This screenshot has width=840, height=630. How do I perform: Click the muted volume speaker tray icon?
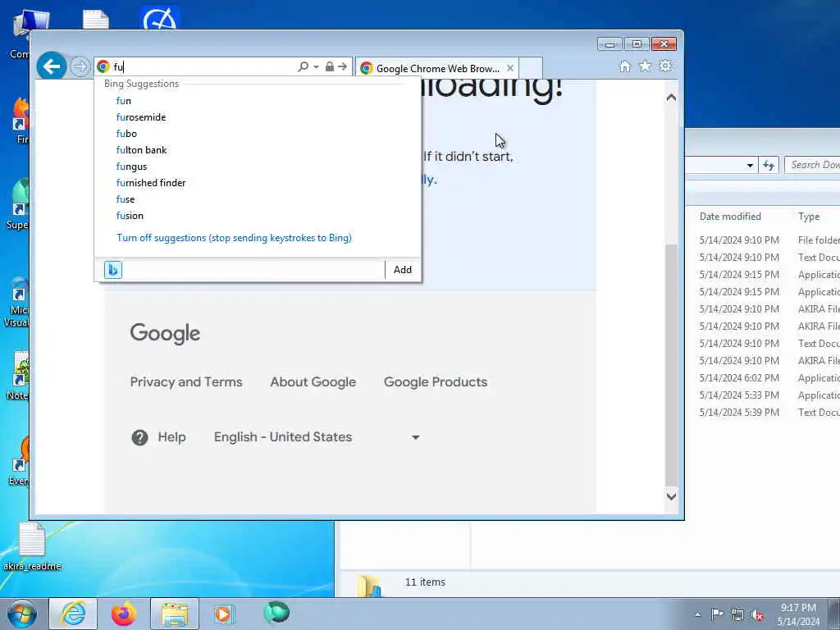pyautogui.click(x=757, y=615)
